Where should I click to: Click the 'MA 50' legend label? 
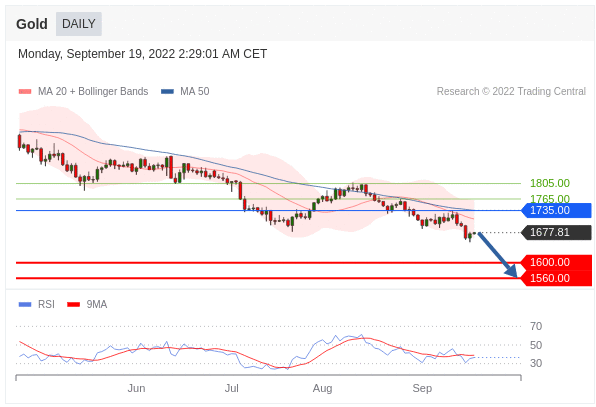pyautogui.click(x=195, y=92)
